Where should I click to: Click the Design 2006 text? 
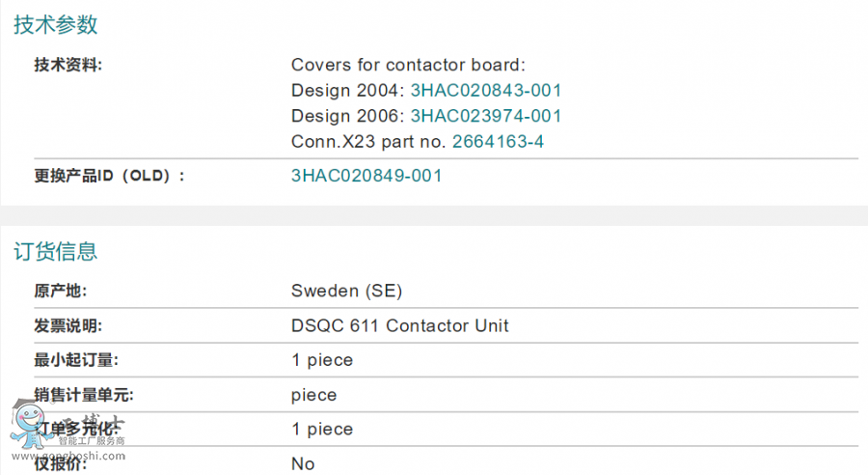pyautogui.click(x=347, y=116)
